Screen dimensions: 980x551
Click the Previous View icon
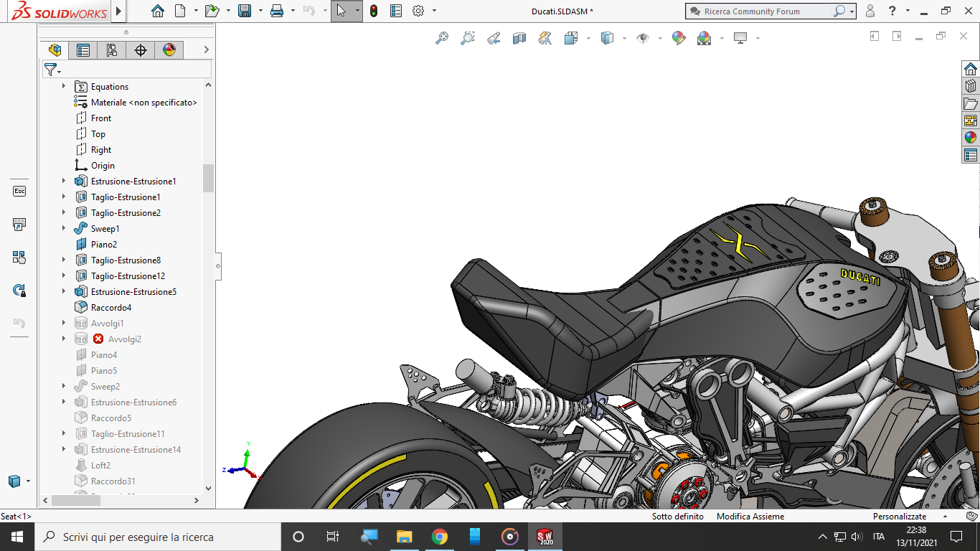[494, 38]
